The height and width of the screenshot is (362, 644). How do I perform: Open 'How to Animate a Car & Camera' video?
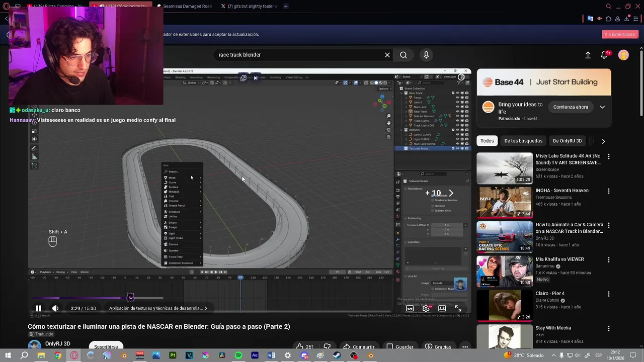point(505,237)
